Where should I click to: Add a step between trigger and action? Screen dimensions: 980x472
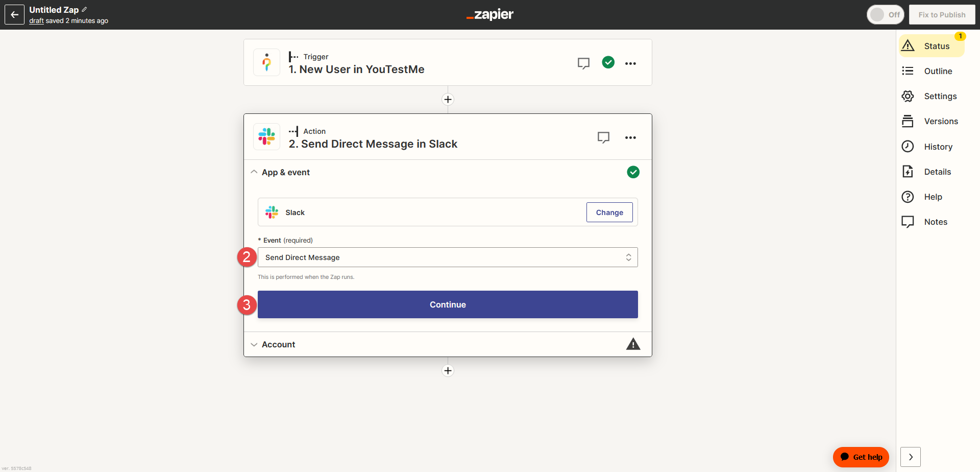[x=448, y=100]
